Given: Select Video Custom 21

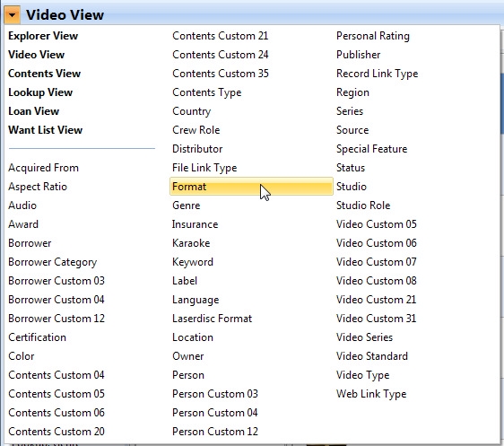Looking at the screenshot, I should (x=376, y=300).
